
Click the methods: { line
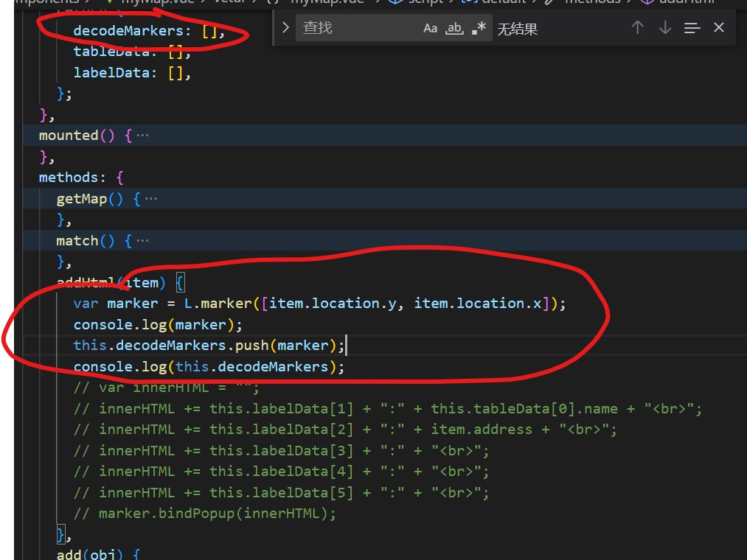pyautogui.click(x=81, y=178)
